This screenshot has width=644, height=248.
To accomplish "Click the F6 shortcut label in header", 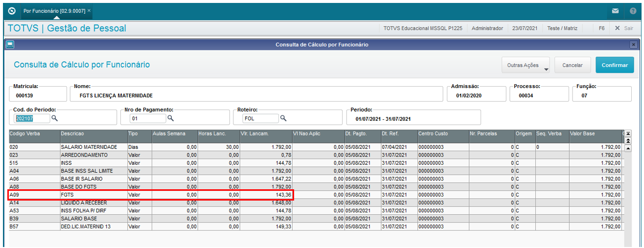I will [601, 28].
